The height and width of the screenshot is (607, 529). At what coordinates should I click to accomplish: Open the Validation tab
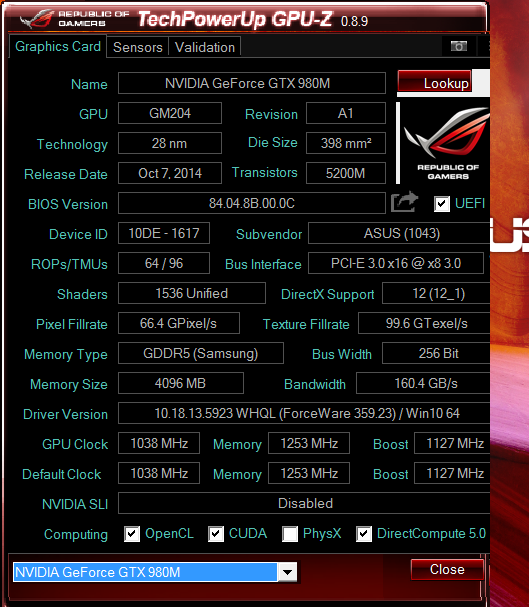205,47
